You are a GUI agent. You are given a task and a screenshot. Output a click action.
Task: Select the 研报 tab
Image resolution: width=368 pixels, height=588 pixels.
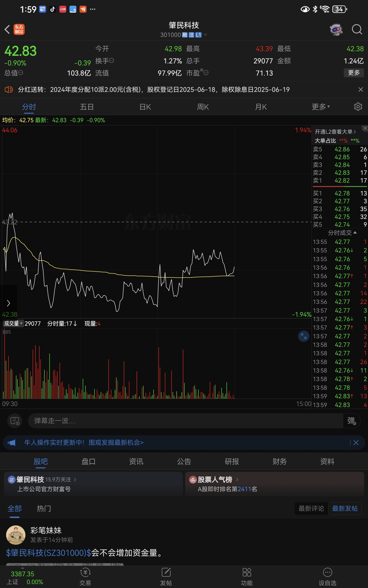pyautogui.click(x=232, y=461)
